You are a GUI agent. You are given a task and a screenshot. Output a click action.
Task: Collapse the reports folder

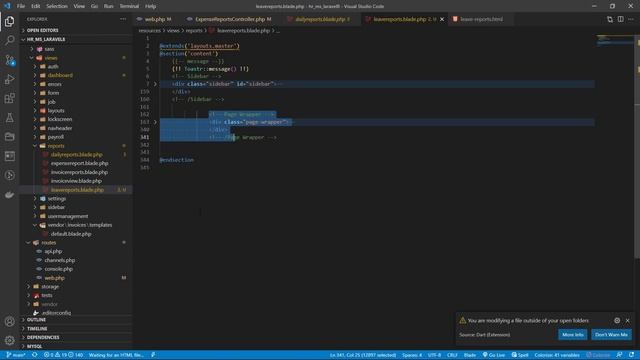tap(56, 146)
